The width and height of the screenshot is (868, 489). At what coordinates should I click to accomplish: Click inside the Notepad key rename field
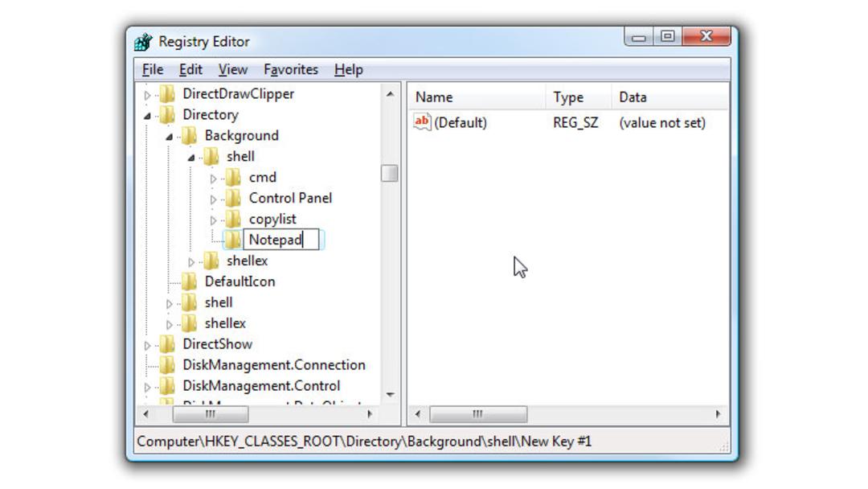281,240
